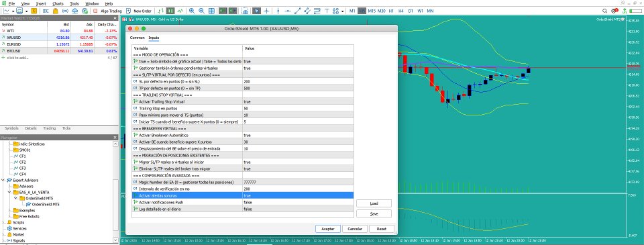Select the Inputs tab in dialog
644x245 pixels.
[154, 38]
